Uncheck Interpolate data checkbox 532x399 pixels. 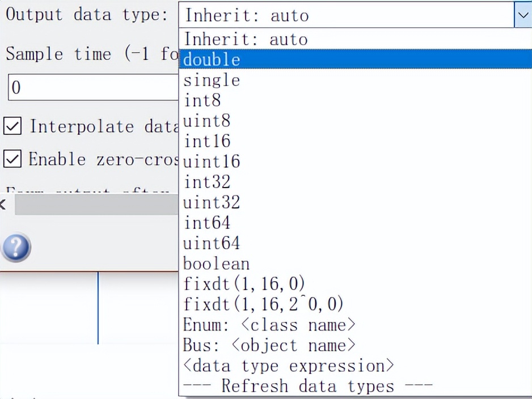12,126
